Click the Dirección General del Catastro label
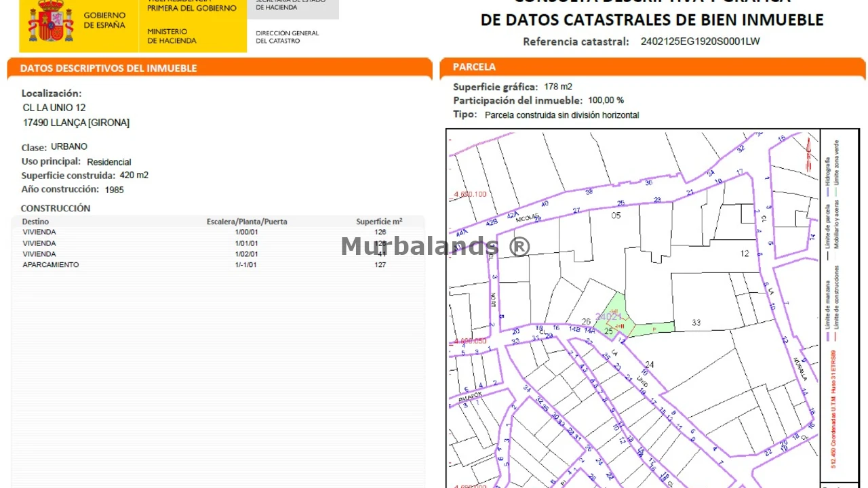Screen dimensions: 868x488 pos(287,37)
